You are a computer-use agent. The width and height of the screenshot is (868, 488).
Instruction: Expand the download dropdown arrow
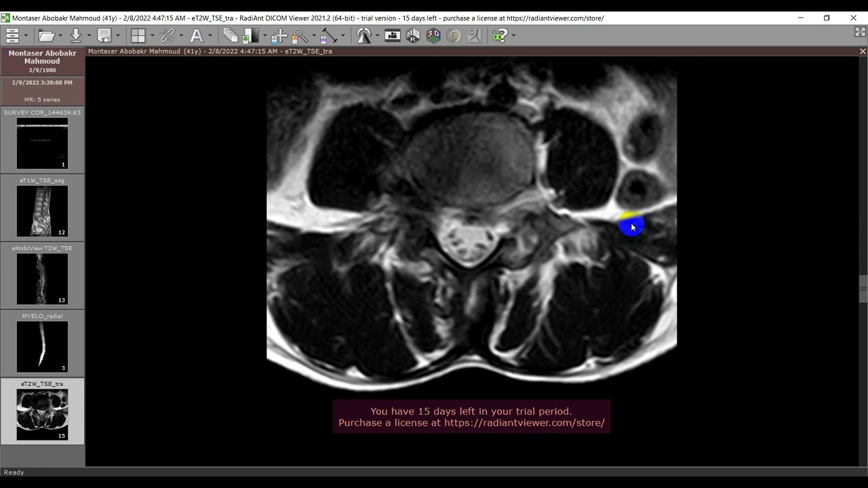(x=88, y=35)
